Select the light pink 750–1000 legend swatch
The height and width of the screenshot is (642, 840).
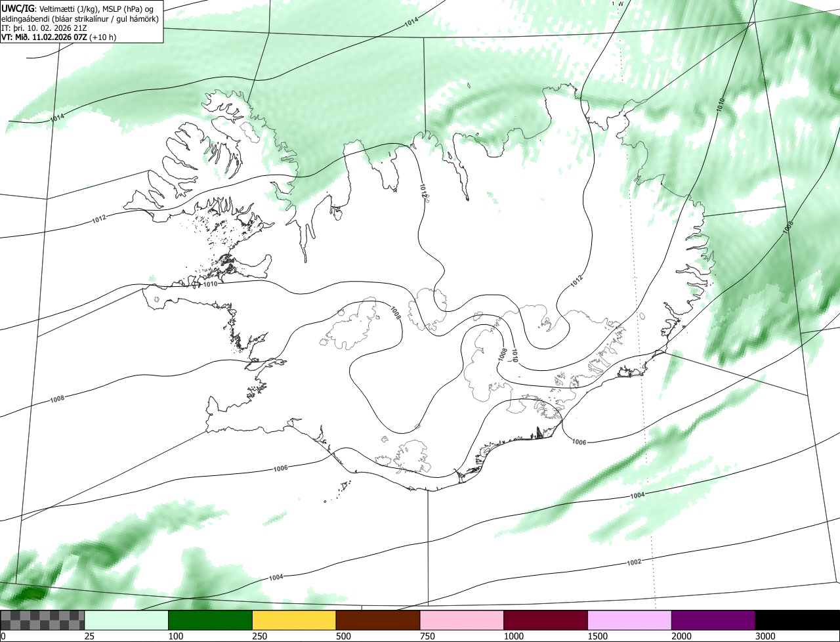tap(462, 620)
